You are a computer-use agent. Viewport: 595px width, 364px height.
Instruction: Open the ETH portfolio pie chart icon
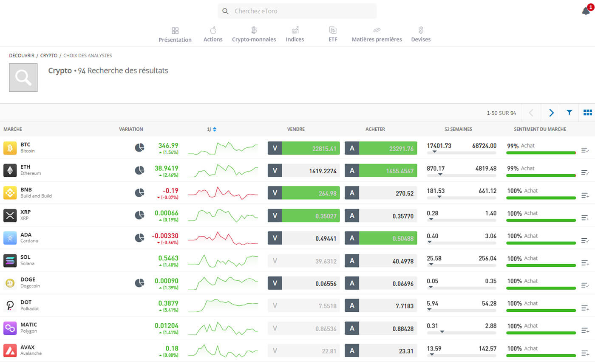tap(139, 170)
